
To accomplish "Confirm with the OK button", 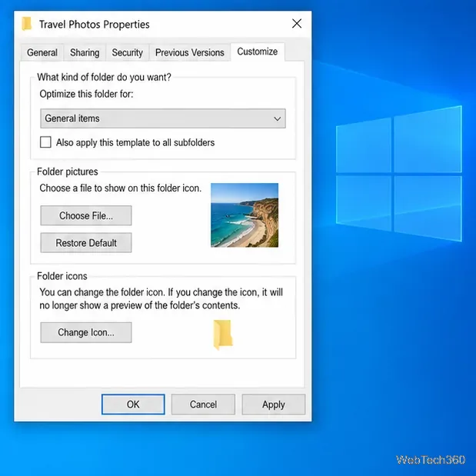I will [x=133, y=404].
